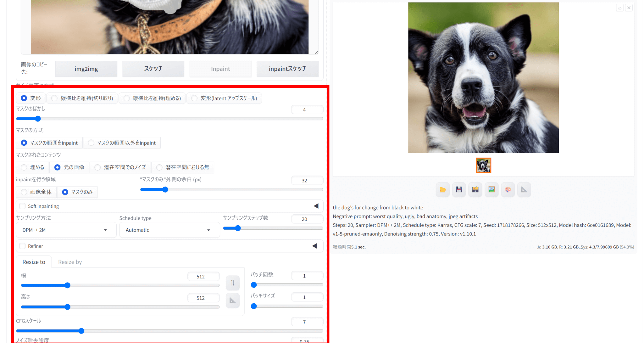Click the Inpaint copy-to button
The width and height of the screenshot is (644, 343).
click(x=220, y=69)
